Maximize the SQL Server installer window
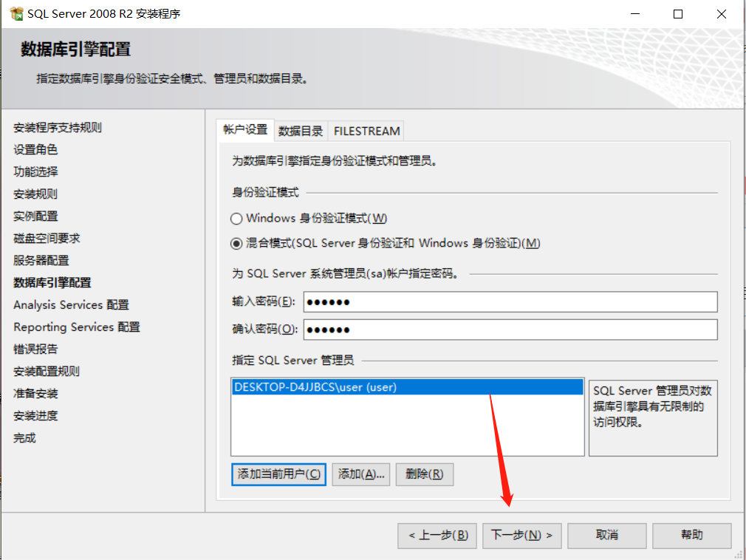Image resolution: width=746 pixels, height=560 pixels. (x=678, y=14)
